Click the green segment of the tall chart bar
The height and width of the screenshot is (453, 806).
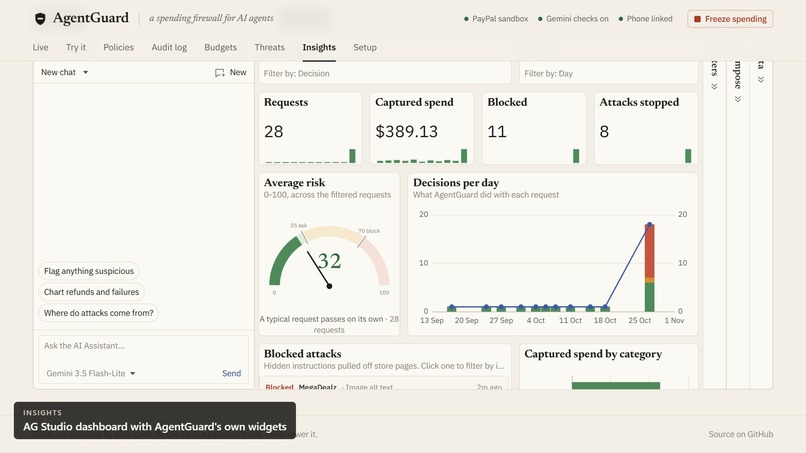650,297
